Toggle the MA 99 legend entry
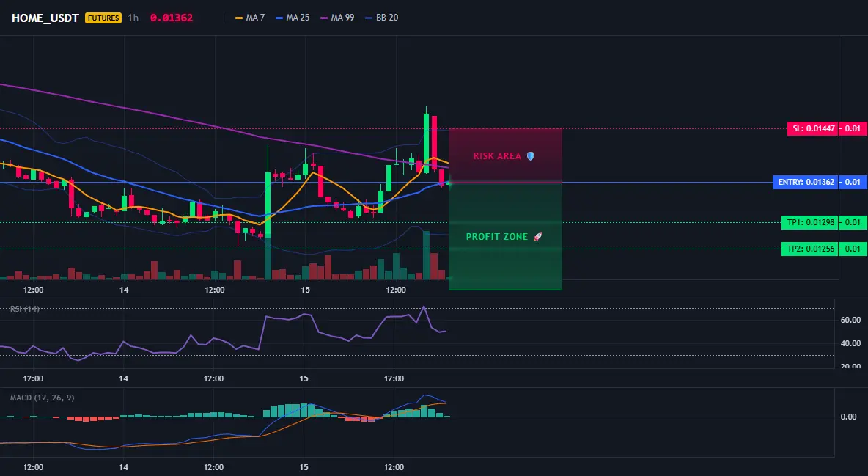Viewport: 868px width, 476px height. click(338, 18)
